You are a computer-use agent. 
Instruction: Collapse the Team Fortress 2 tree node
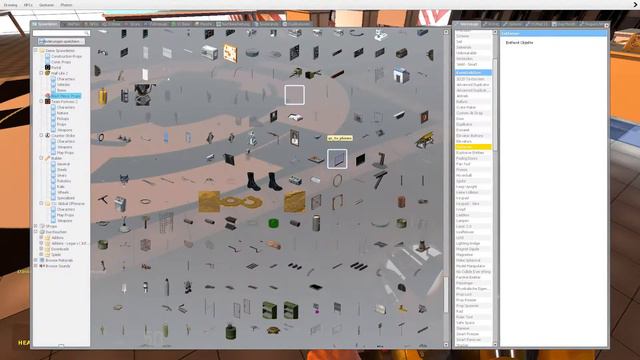click(x=41, y=101)
